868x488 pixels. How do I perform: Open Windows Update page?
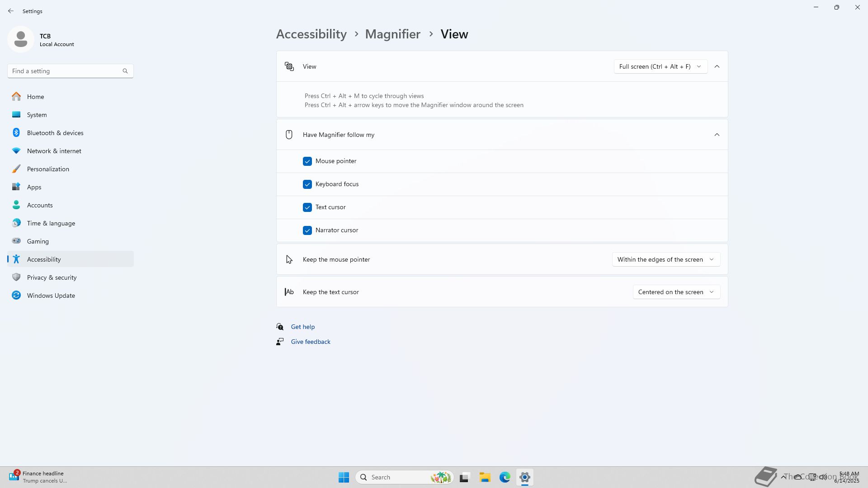pos(51,296)
